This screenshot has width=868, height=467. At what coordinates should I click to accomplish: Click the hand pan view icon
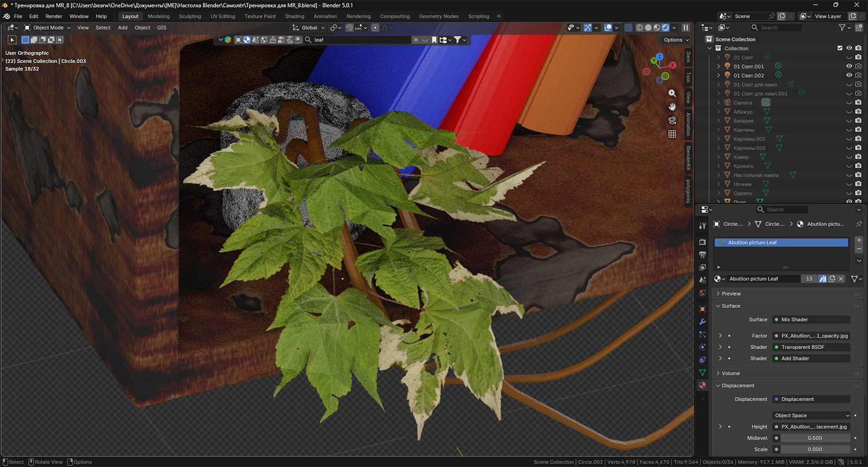(672, 107)
